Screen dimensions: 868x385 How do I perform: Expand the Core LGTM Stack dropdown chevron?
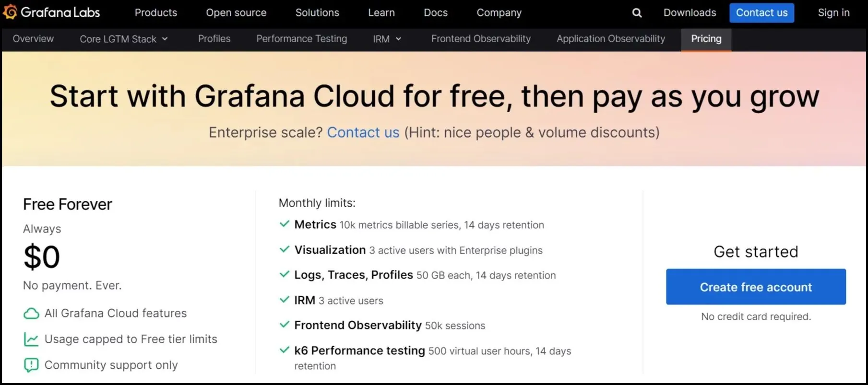pyautogui.click(x=165, y=39)
